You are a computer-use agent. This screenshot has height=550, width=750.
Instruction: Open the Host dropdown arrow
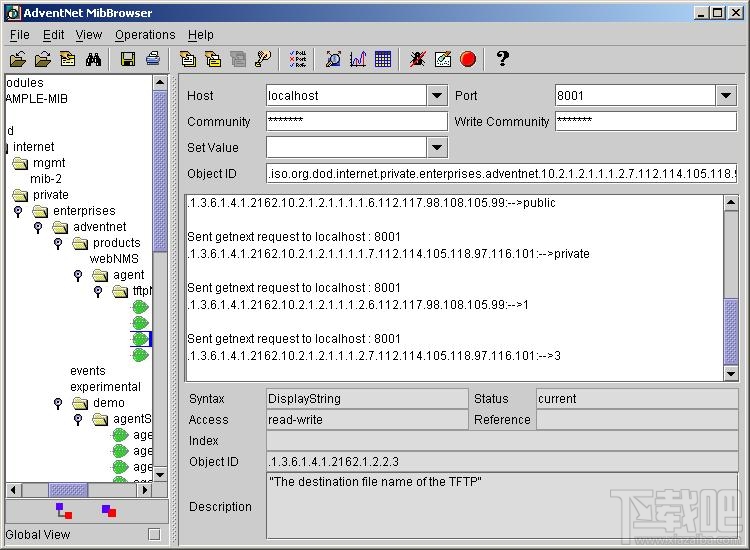437,96
